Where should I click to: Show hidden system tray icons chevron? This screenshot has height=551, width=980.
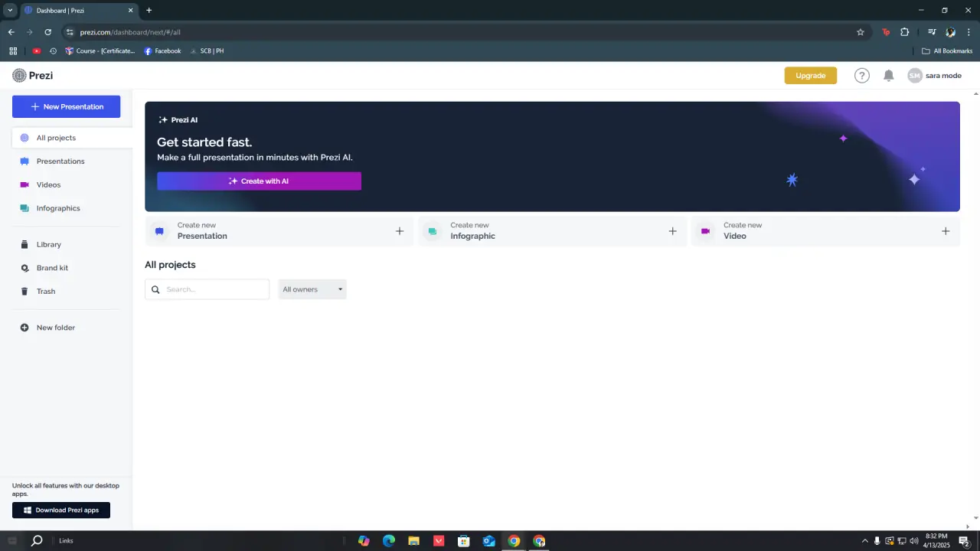coord(865,540)
